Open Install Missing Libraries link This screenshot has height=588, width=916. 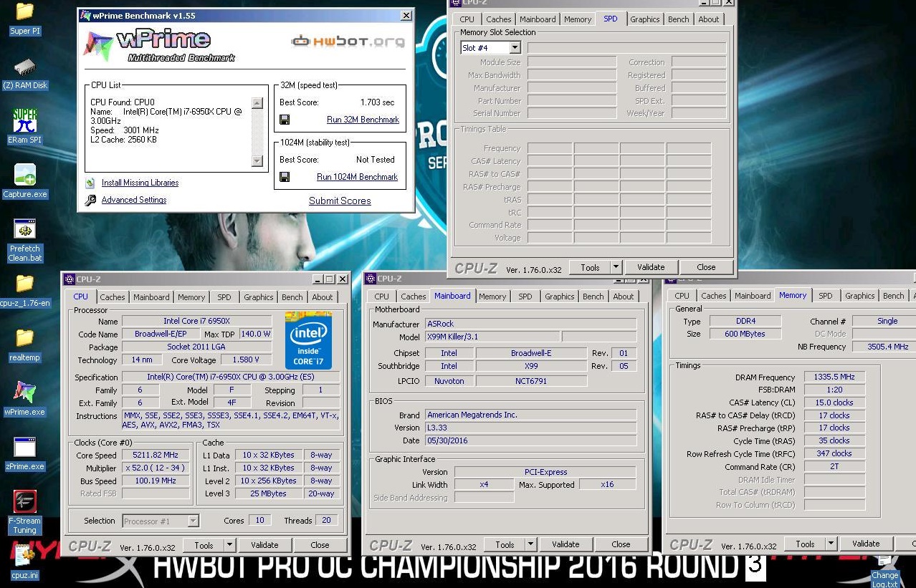click(x=140, y=183)
